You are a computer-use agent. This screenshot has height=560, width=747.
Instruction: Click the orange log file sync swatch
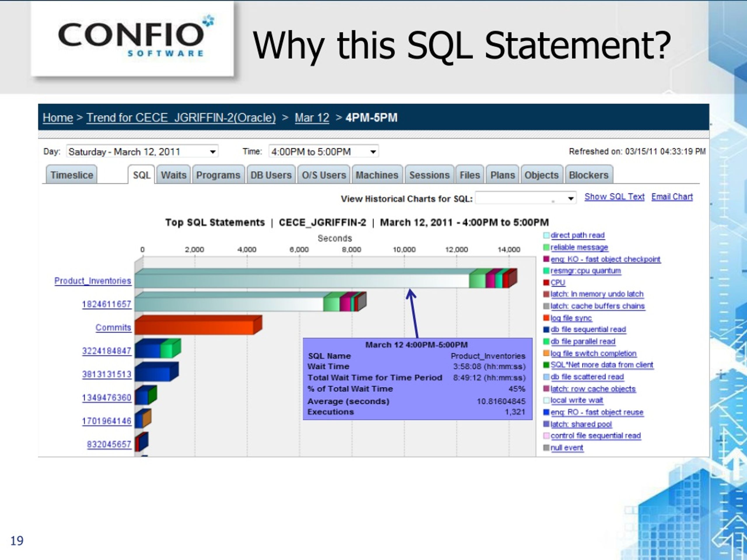(x=546, y=318)
